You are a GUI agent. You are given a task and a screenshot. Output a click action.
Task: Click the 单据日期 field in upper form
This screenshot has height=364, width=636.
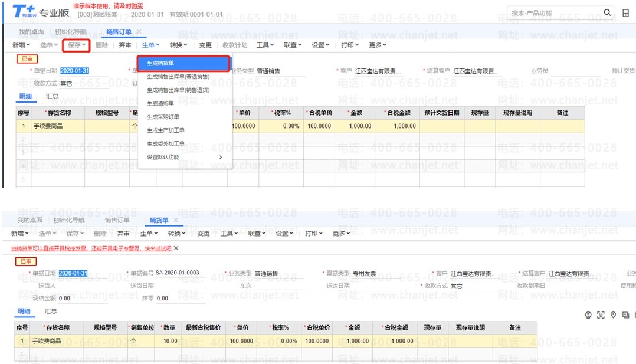74,71
